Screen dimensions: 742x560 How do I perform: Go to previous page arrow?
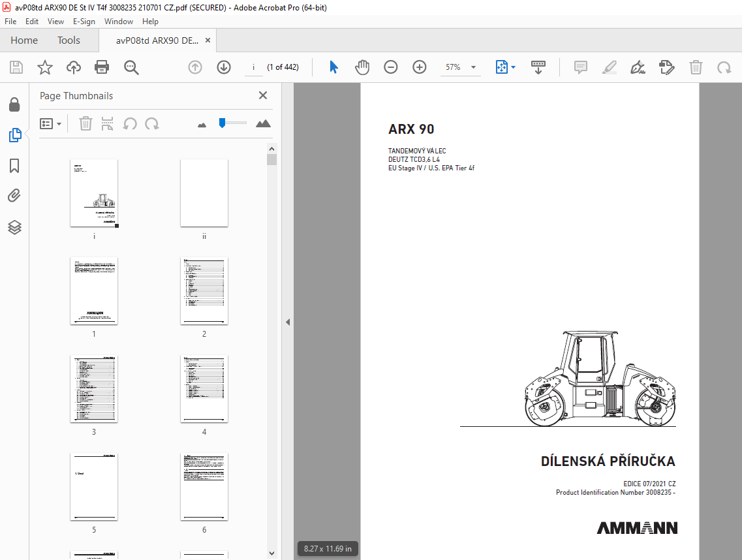point(195,67)
